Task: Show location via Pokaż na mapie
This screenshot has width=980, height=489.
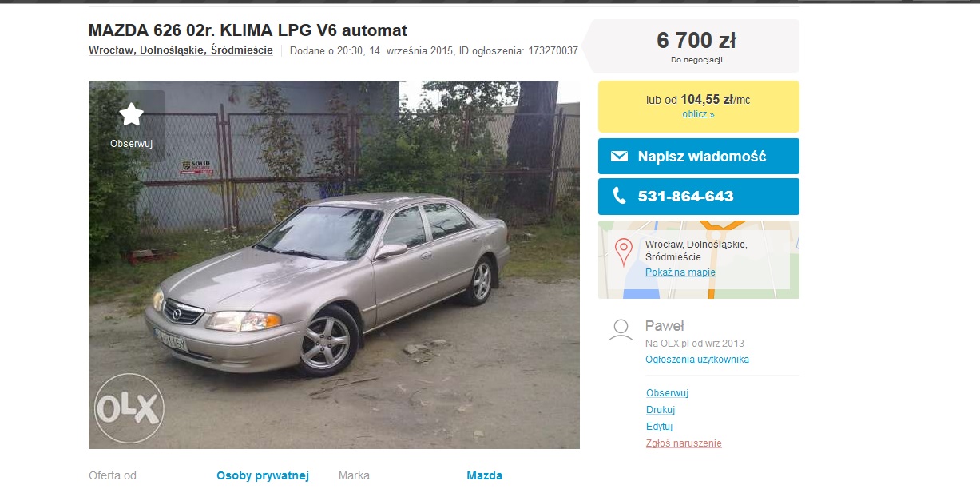Action: click(x=680, y=272)
